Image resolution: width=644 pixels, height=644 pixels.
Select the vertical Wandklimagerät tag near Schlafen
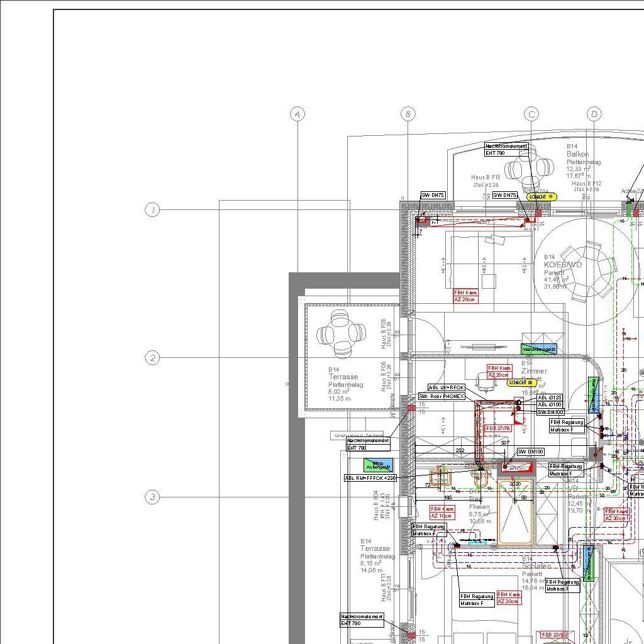pos(589,563)
